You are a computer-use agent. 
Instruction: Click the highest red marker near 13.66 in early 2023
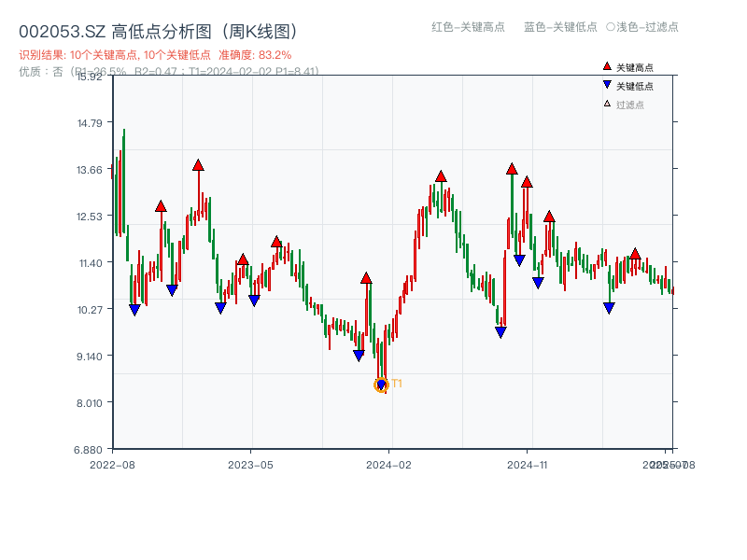coord(198,165)
